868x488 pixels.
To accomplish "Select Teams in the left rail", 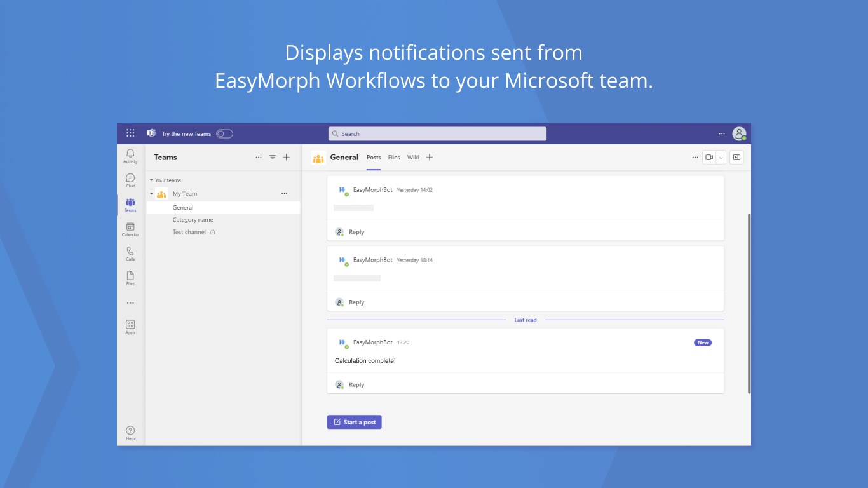I will 130,205.
